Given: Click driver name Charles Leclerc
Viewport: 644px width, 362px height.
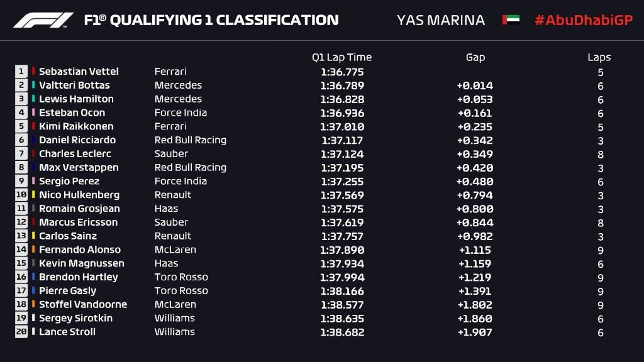Looking at the screenshot, I should 75,153.
